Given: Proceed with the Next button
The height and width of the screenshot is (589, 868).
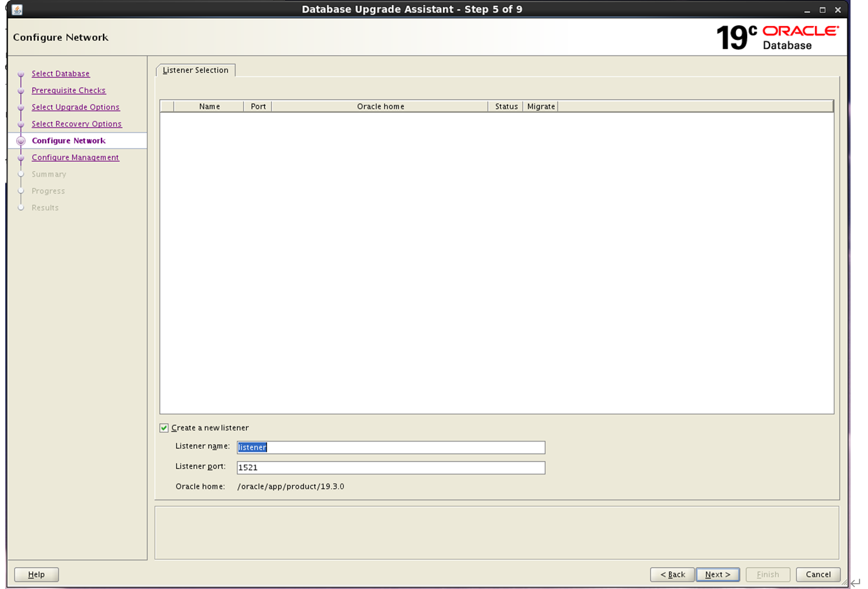Looking at the screenshot, I should [718, 574].
